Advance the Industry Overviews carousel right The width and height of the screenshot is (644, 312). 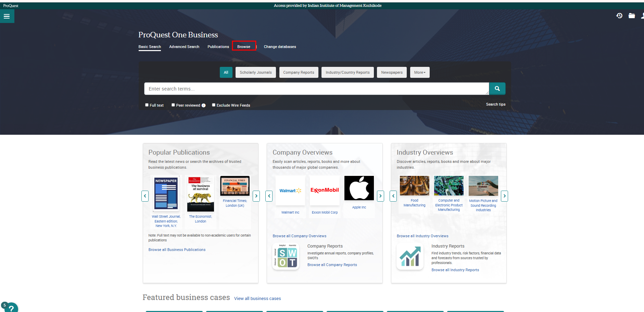pyautogui.click(x=504, y=196)
